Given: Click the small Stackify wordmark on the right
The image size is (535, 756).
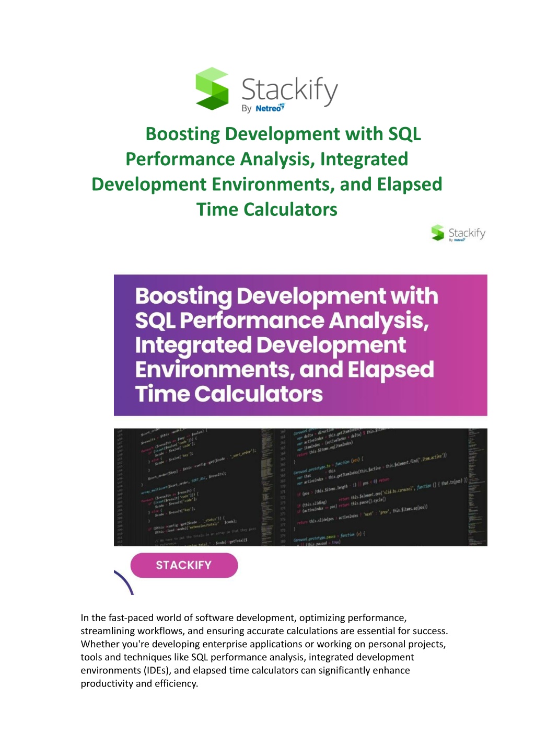Looking at the screenshot, I should (x=467, y=233).
